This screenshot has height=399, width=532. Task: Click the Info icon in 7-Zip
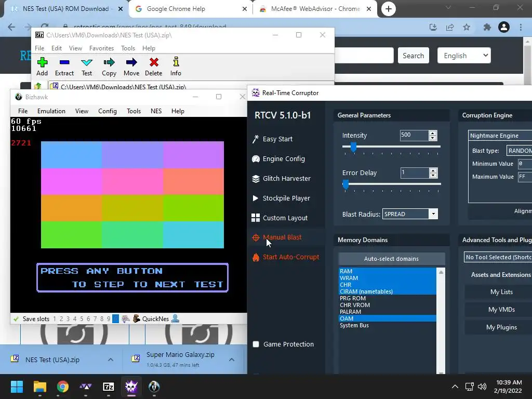coord(176,62)
